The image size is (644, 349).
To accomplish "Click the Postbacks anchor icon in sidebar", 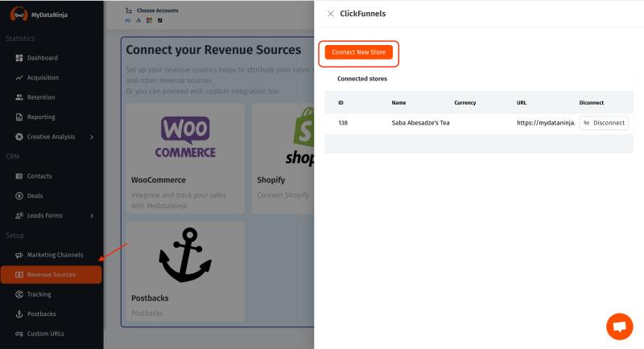I will 19,314.
